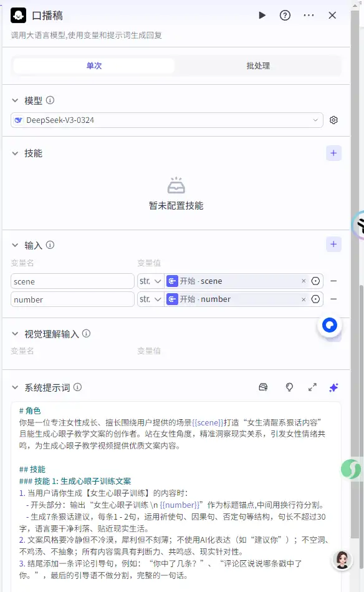This screenshot has width=364, height=592.
Task: Click the lightbulb prompt tips icon
Action: 289,387
